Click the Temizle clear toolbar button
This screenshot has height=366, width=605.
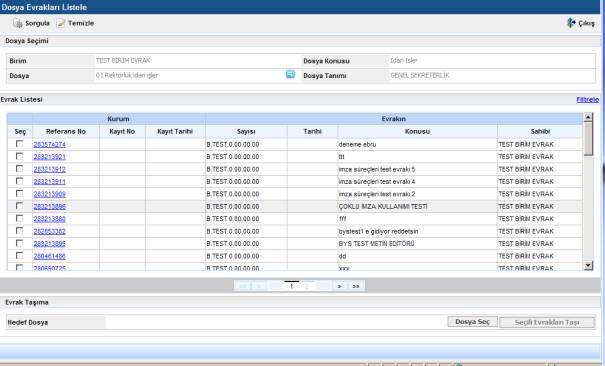click(x=76, y=23)
